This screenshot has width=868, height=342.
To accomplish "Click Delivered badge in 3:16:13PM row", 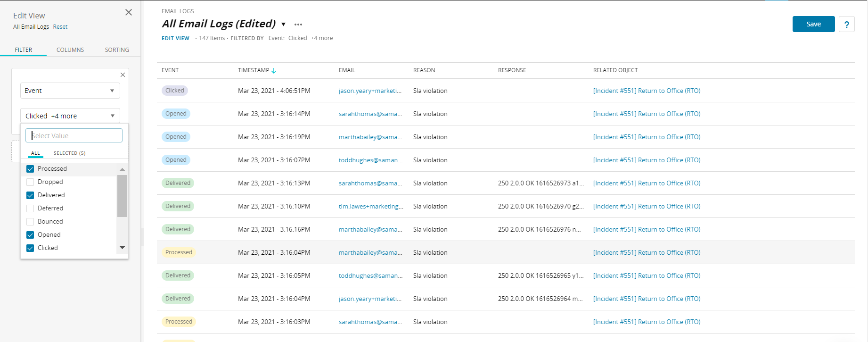I will pyautogui.click(x=178, y=183).
